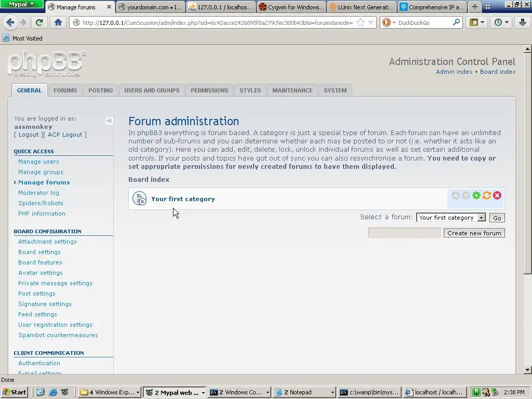Open the Show Desktop quick launch icon
532x399 pixels.
[41, 392]
